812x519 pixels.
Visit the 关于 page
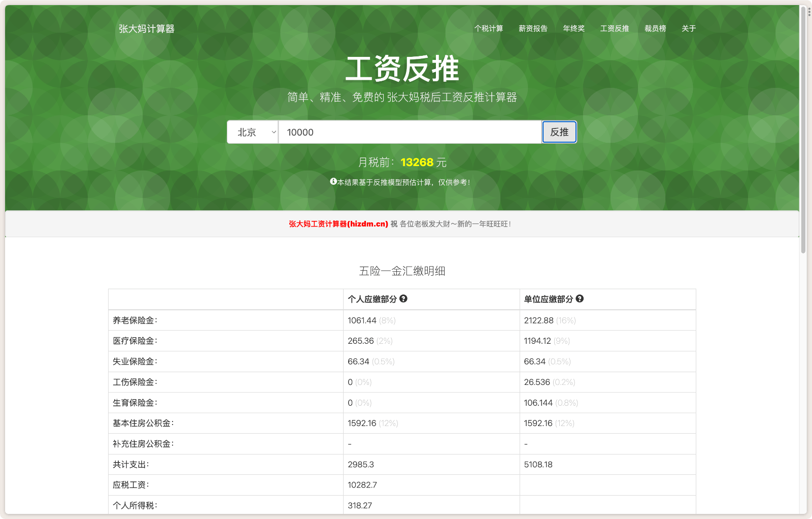tap(688, 29)
